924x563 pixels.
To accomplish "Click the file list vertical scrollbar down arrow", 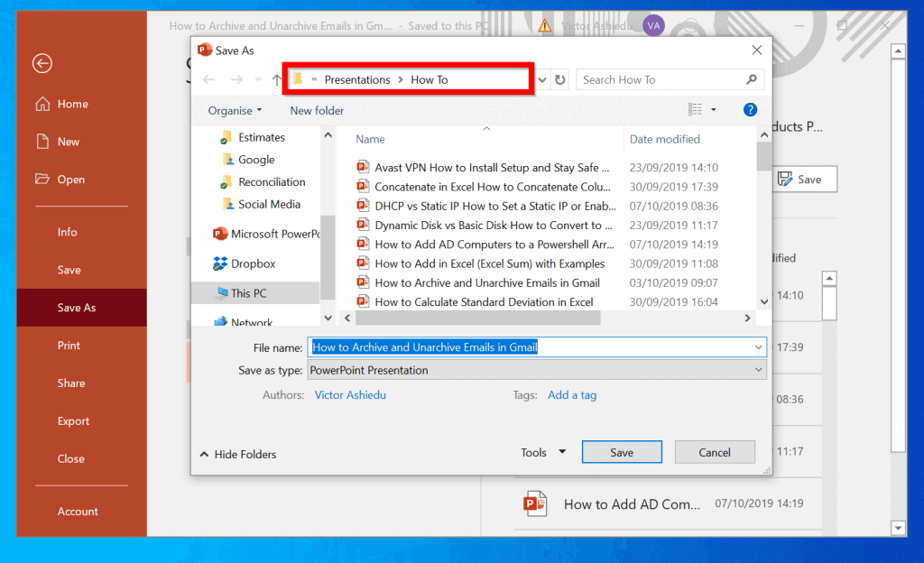I will (x=764, y=301).
